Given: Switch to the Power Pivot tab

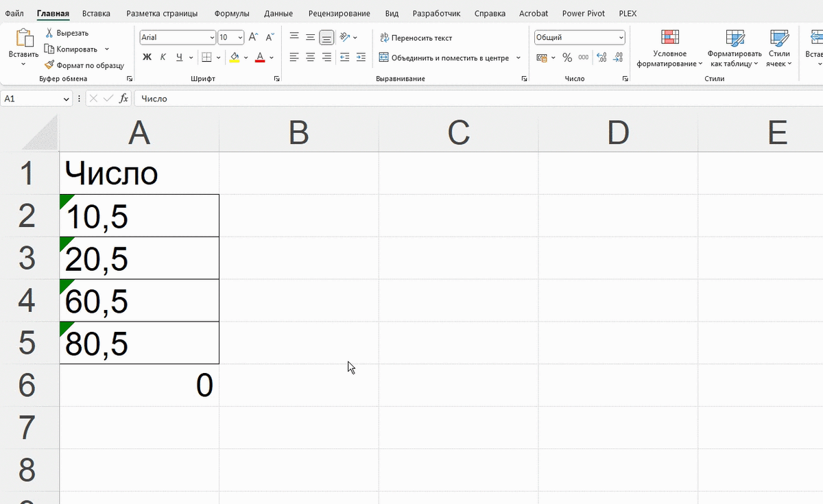Looking at the screenshot, I should coord(584,13).
